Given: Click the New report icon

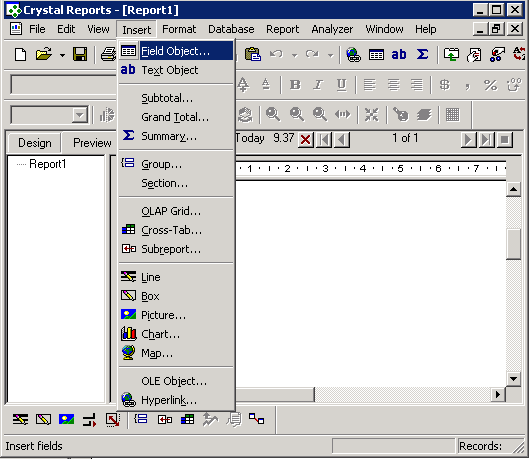Looking at the screenshot, I should [21, 54].
